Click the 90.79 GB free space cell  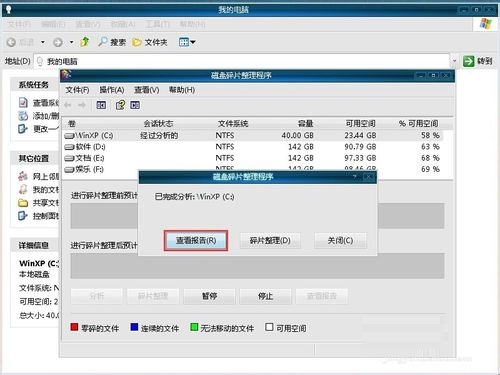pos(360,147)
